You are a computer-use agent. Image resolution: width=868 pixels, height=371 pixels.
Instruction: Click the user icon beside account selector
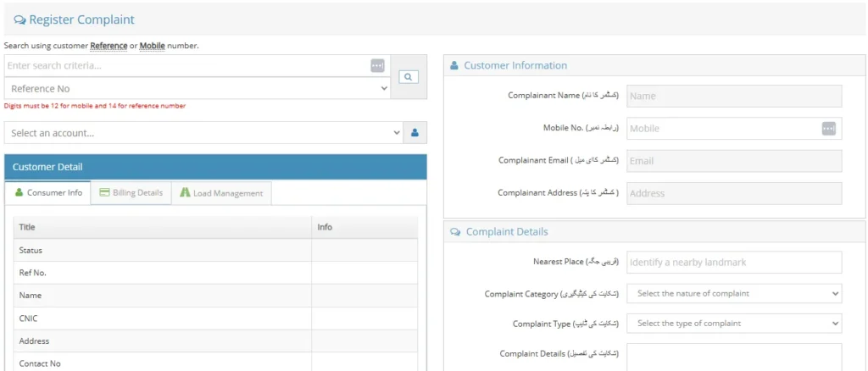click(x=415, y=133)
